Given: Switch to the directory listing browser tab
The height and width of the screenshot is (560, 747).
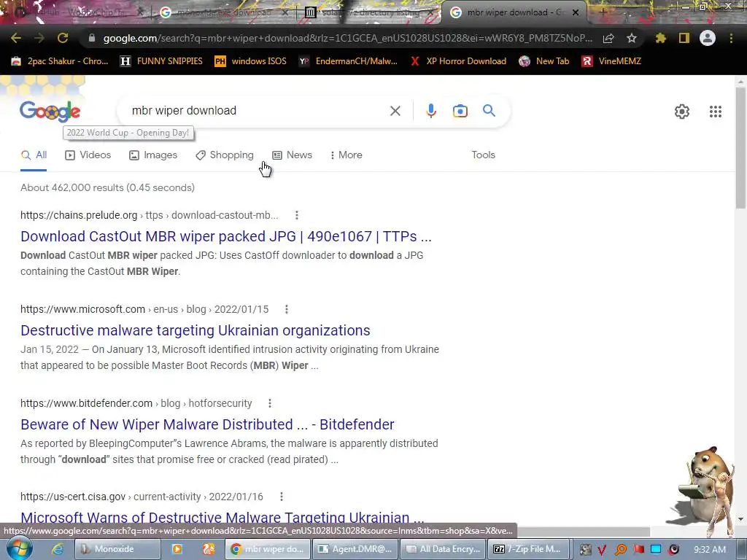Looking at the screenshot, I should pyautogui.click(x=370, y=12).
